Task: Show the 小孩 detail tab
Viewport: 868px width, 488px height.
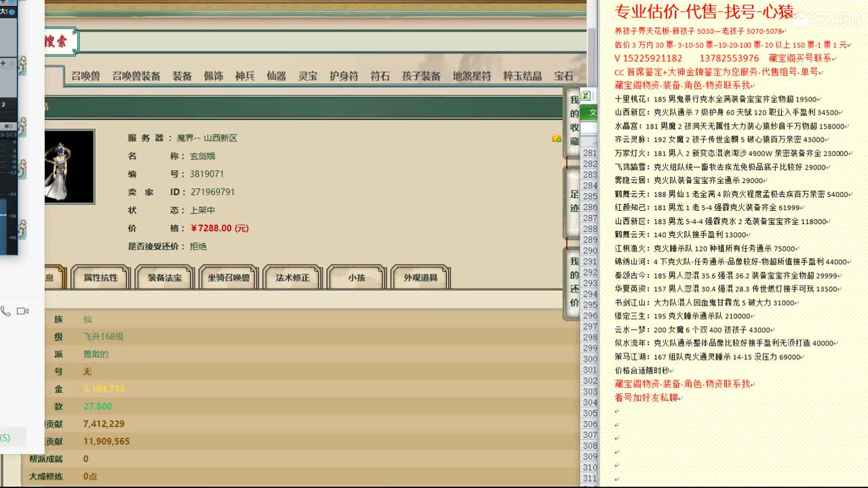Action: (x=357, y=277)
